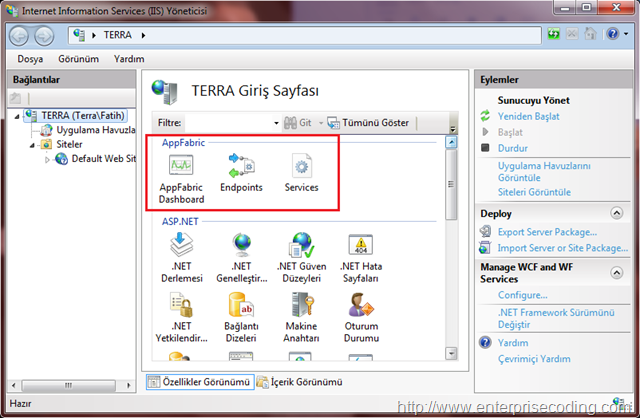The image size is (640, 418).
Task: Click in the Filtre input field
Action: (x=228, y=123)
